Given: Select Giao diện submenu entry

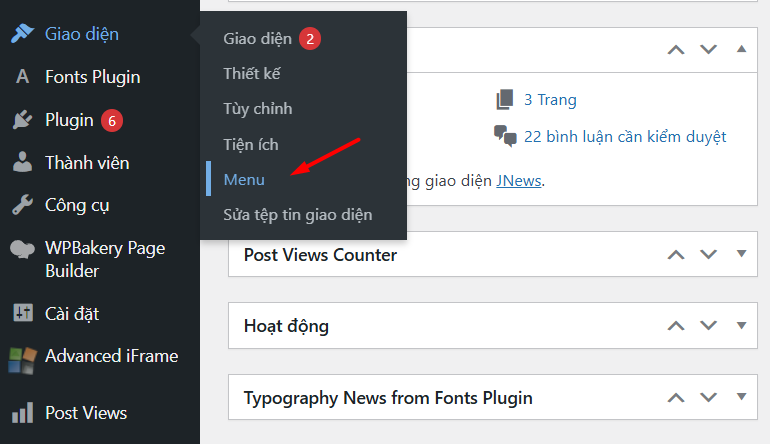Looking at the screenshot, I should (x=257, y=38).
